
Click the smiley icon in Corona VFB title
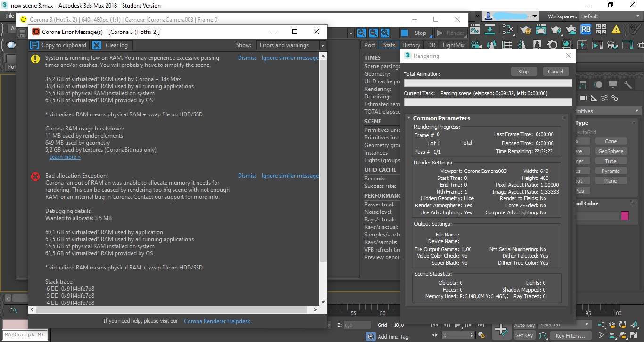23,19
